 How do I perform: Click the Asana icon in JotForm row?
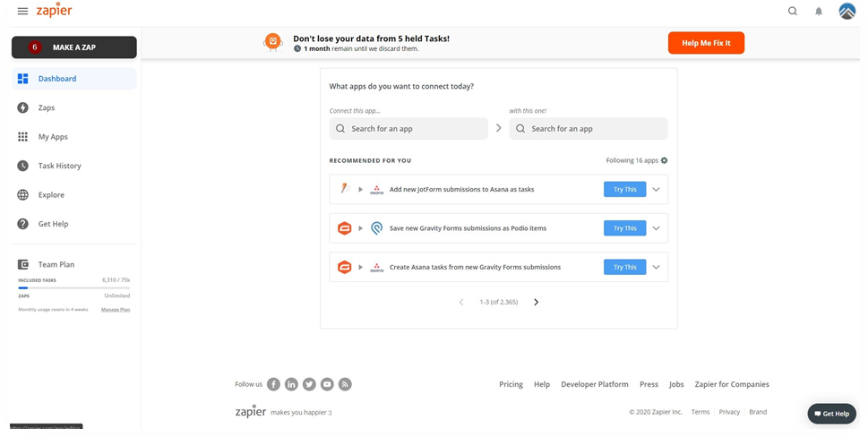coord(376,189)
